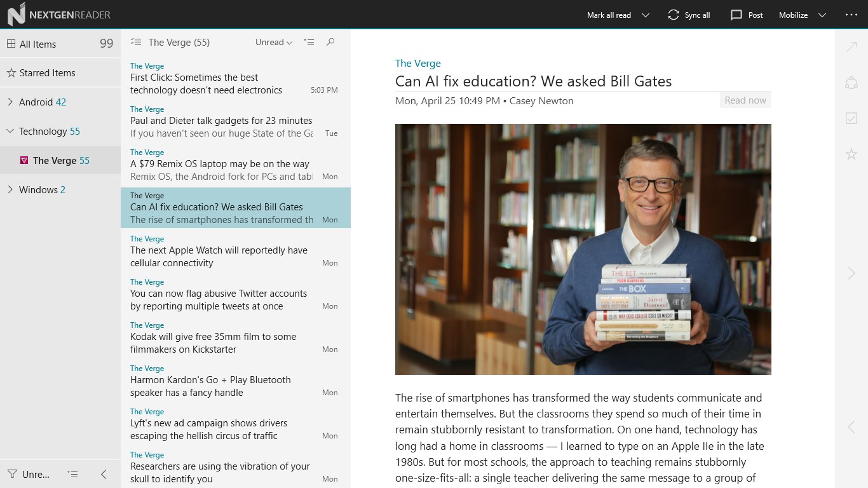The image size is (868, 488).
Task: Click the Read now button
Action: [745, 100]
